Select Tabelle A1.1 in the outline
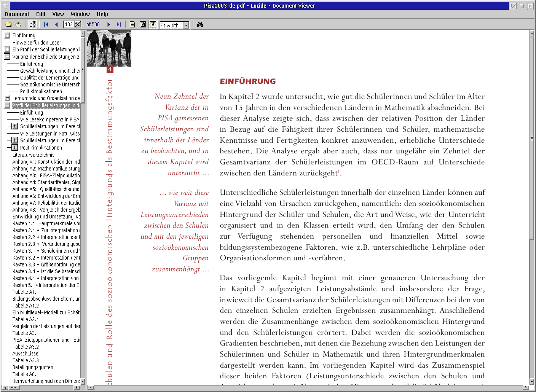The image size is (536, 392). click(x=26, y=292)
